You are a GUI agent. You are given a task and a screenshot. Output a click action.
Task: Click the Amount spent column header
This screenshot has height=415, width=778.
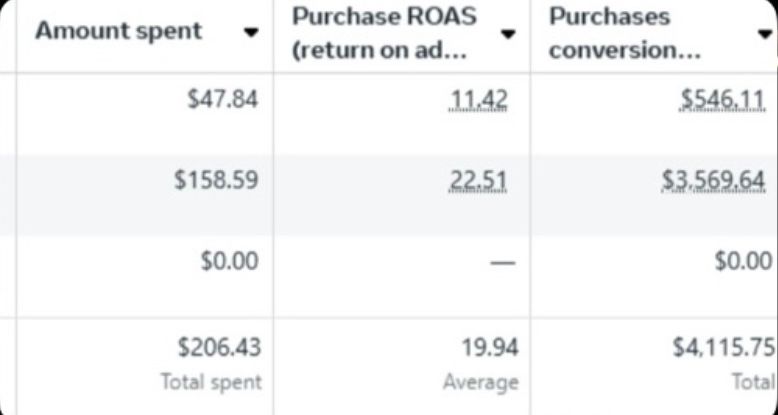point(118,31)
